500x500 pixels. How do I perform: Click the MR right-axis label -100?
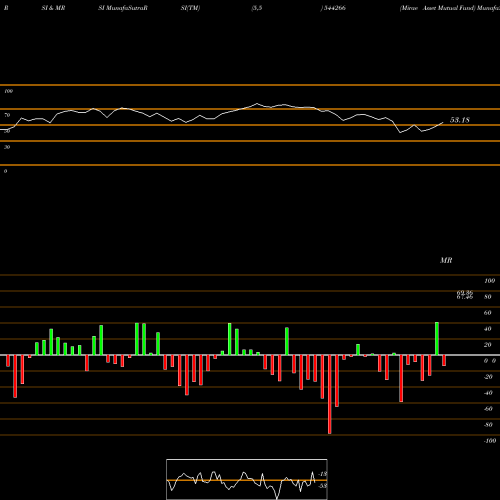490,441
